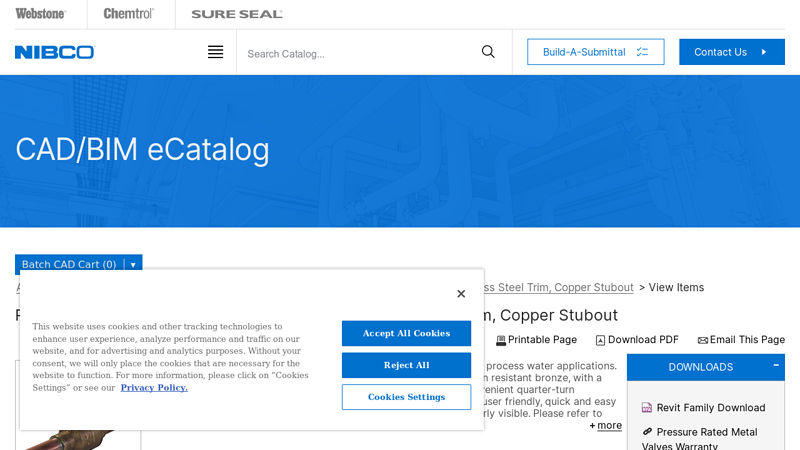
Task: Click the View Items breadcrumb text
Action: [x=676, y=287]
